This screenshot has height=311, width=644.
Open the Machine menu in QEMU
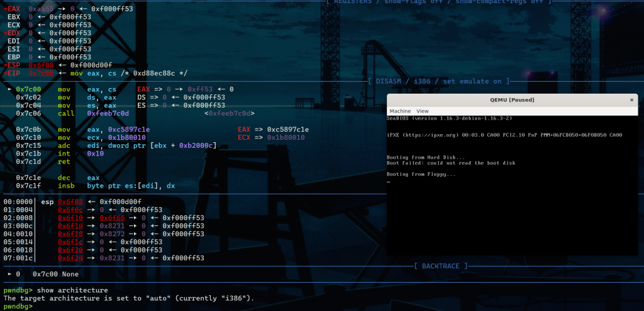click(400, 111)
